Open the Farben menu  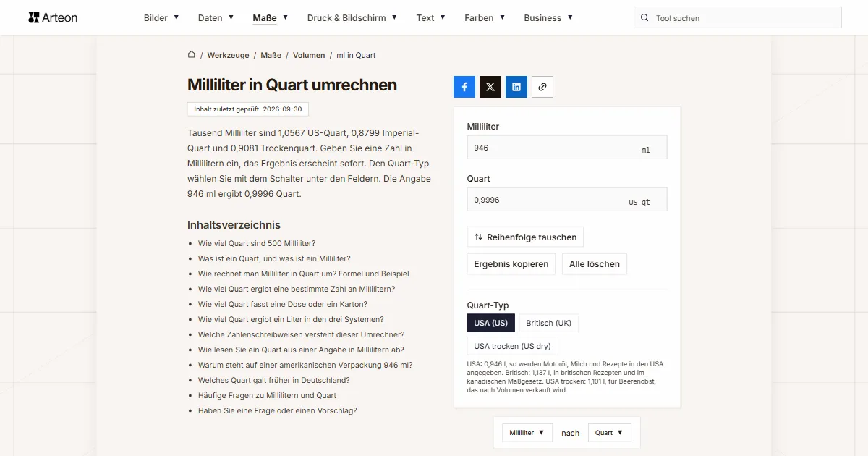[x=485, y=18]
